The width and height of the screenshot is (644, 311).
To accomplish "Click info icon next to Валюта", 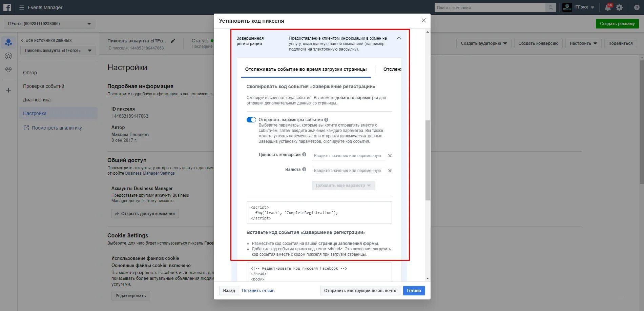I will pos(304,169).
